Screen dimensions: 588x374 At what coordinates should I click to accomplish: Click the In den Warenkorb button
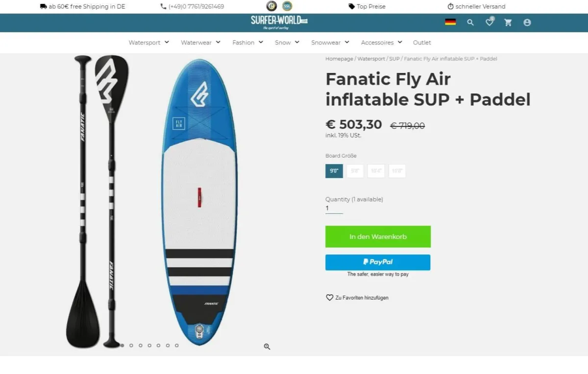pos(378,236)
